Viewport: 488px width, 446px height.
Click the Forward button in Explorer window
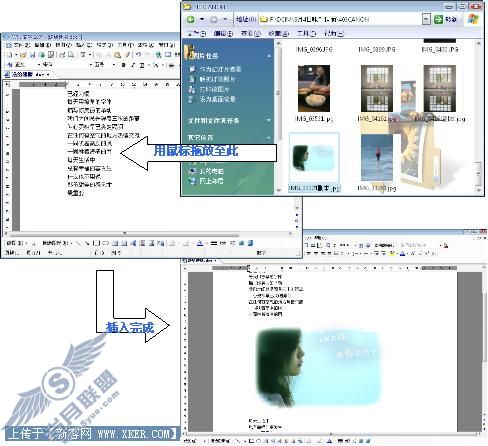coord(214,19)
